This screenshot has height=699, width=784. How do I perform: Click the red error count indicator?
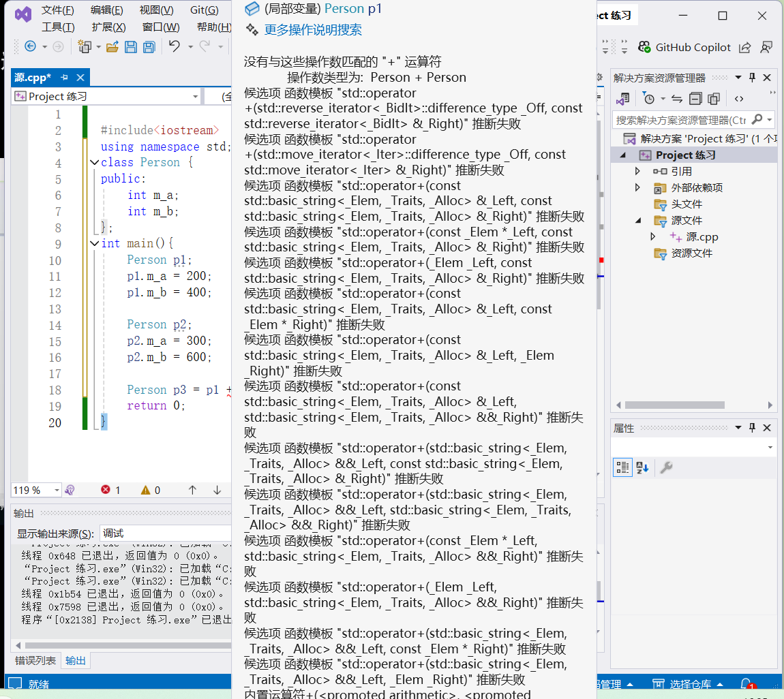110,490
